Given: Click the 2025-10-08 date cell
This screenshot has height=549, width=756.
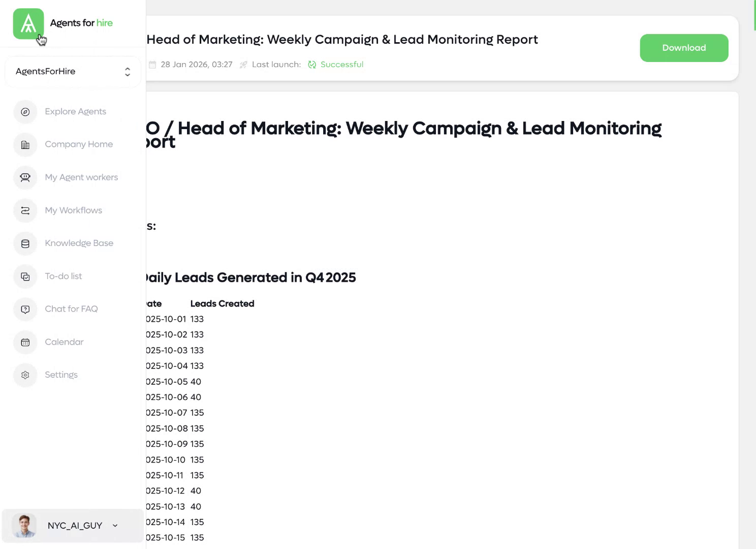Looking at the screenshot, I should [x=167, y=429].
